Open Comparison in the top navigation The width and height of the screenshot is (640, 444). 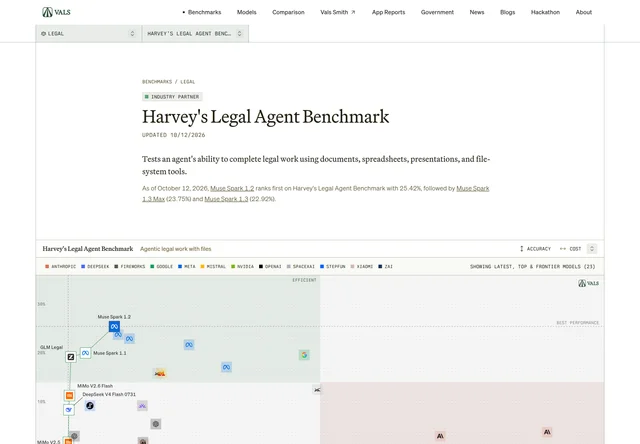coord(288,12)
